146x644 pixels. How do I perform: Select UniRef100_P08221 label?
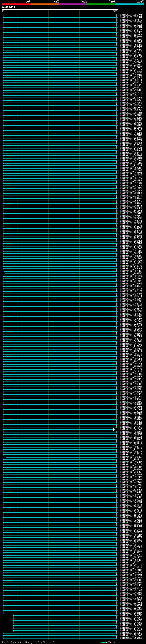(131, 87)
